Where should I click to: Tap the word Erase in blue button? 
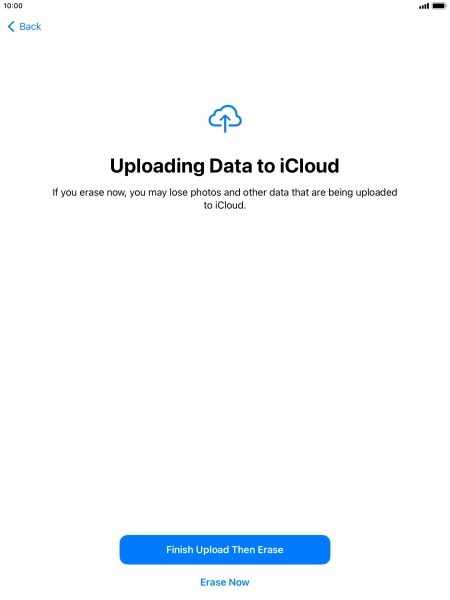point(270,549)
